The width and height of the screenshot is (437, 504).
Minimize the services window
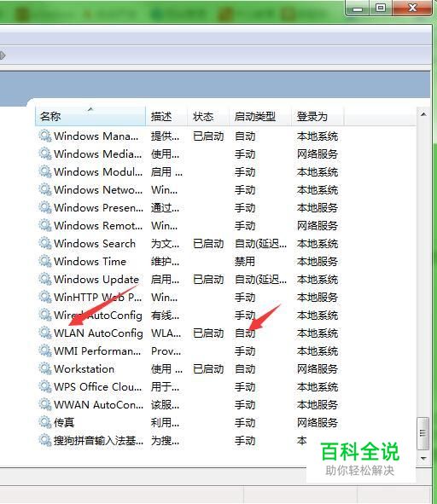point(358,8)
